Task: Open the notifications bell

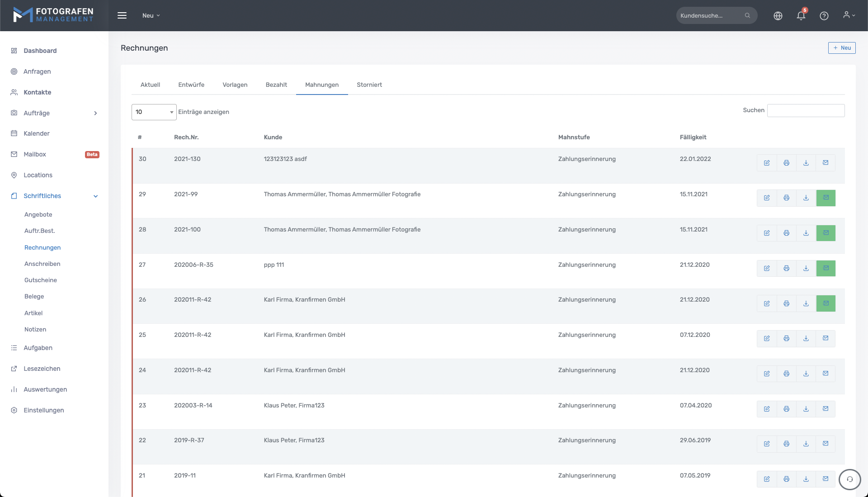Action: point(801,16)
